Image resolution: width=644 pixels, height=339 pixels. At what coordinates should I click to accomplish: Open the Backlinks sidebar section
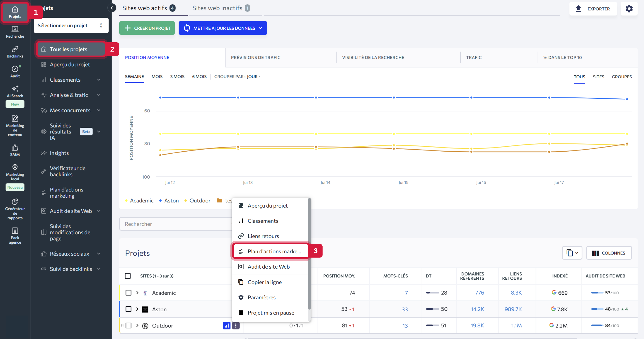[15, 52]
